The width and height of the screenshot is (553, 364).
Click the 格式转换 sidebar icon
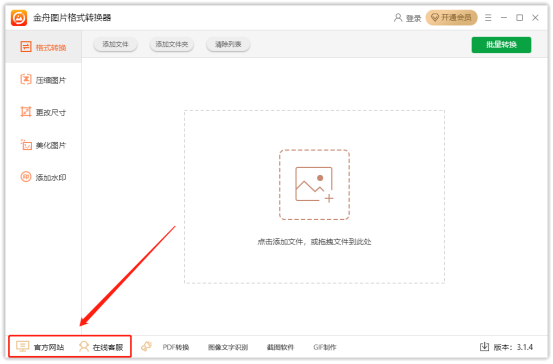pyautogui.click(x=26, y=47)
